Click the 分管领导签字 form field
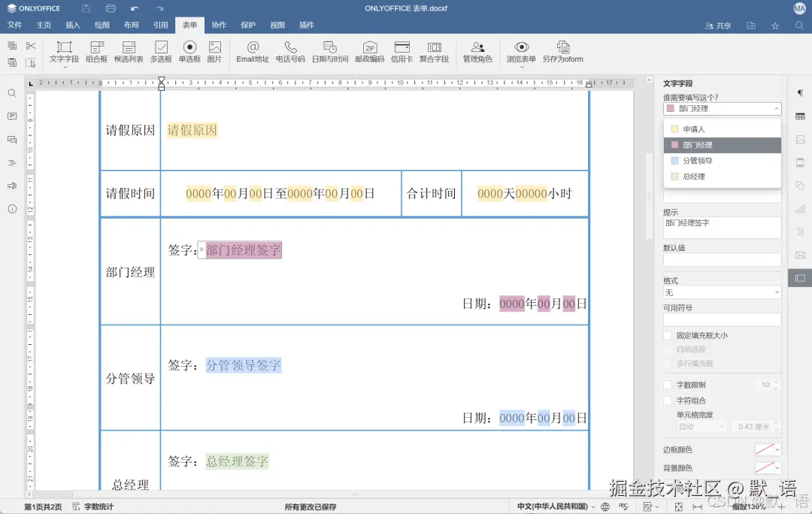Image resolution: width=812 pixels, height=514 pixels. (x=244, y=365)
